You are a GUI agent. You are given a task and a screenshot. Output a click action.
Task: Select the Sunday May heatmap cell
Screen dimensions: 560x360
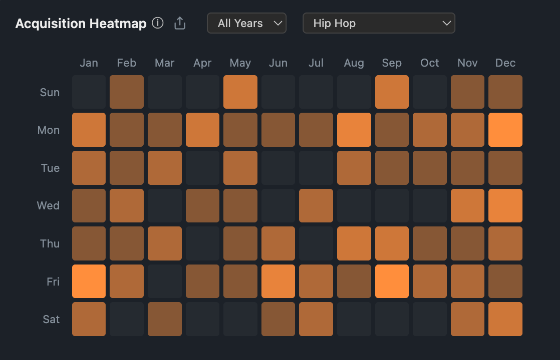(240, 92)
